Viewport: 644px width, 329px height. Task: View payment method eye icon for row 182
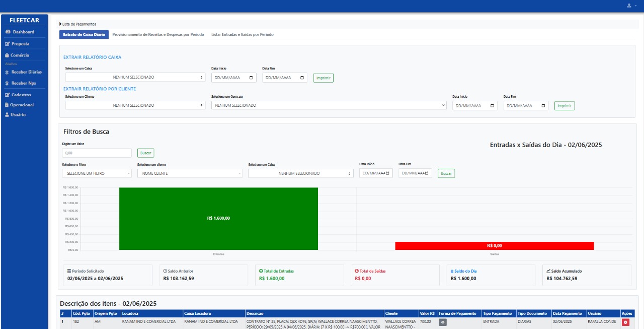pyautogui.click(x=443, y=322)
